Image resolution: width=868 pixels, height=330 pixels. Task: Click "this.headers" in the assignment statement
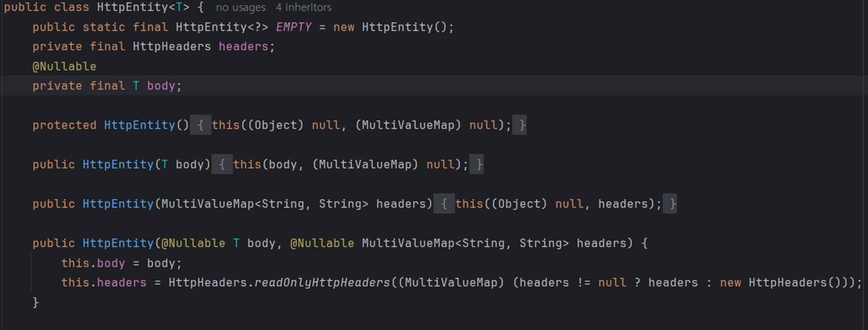tap(104, 283)
